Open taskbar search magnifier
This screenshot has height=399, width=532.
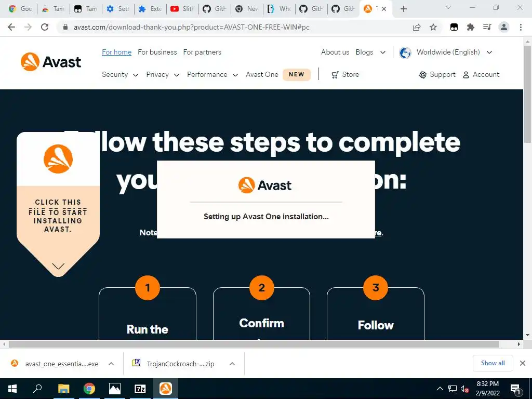click(x=37, y=389)
